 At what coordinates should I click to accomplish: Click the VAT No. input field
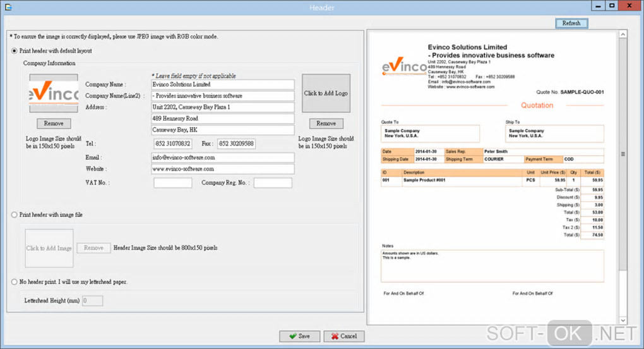173,183
